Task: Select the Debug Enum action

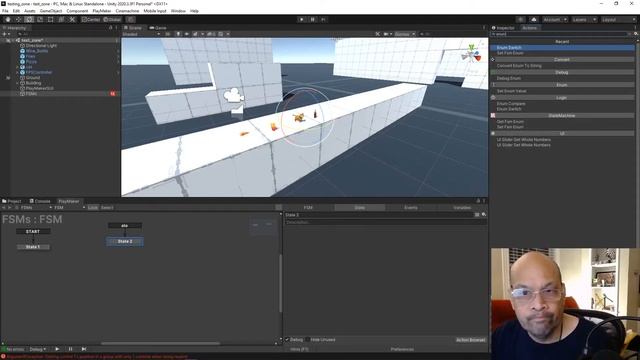Action: 509,78
